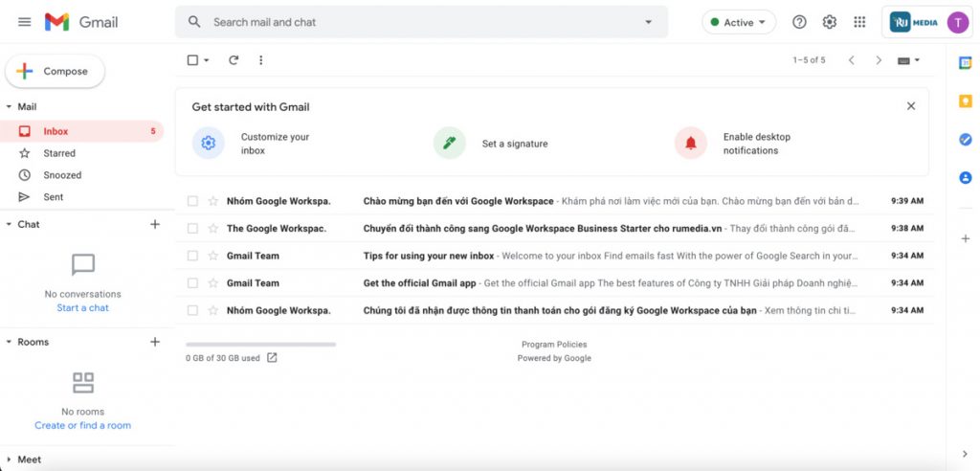Screen dimensions: 980x471
Task: Collapse the Mail section
Action: click(9, 107)
